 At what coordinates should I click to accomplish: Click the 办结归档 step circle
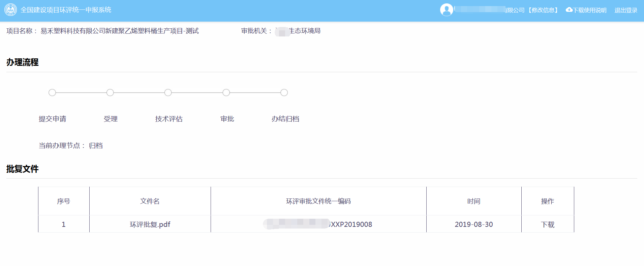pos(284,92)
